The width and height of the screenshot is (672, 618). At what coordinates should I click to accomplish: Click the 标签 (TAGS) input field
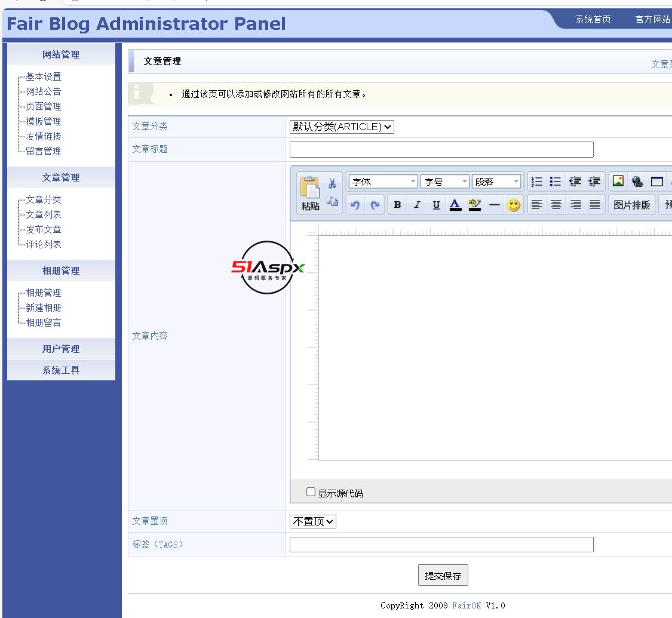coord(441,545)
